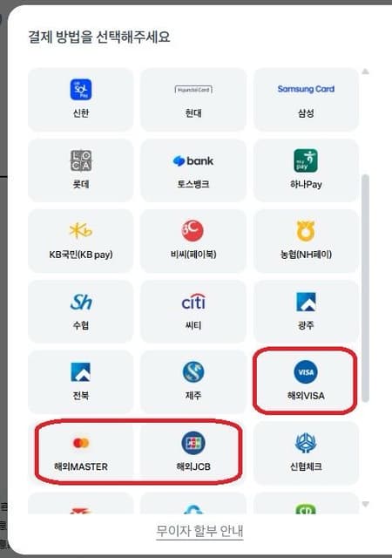This screenshot has width=392, height=558.
Task: Choose the 농협(NH페이) yellow icon
Action: [306, 230]
